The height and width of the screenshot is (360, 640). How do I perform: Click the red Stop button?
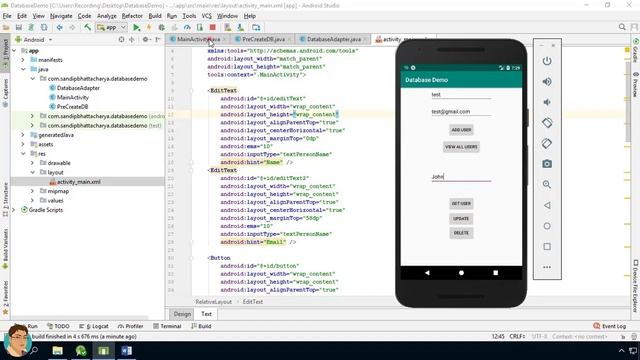(x=212, y=27)
